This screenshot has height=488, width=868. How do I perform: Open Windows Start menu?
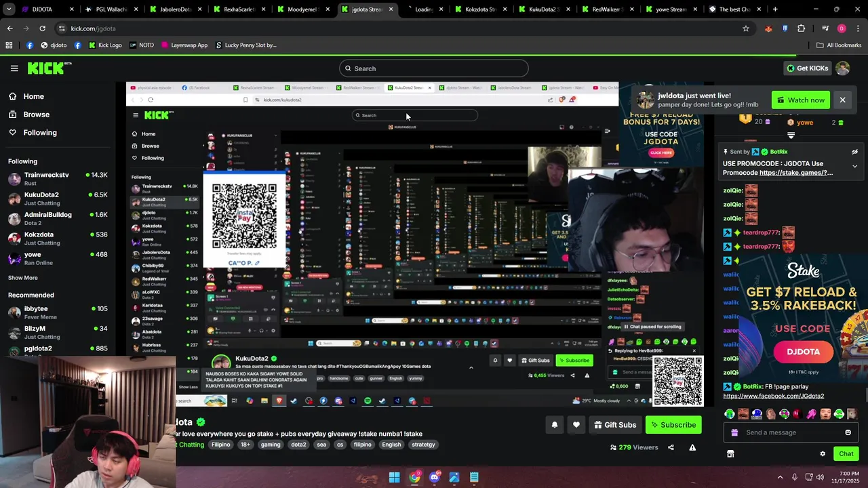click(394, 477)
